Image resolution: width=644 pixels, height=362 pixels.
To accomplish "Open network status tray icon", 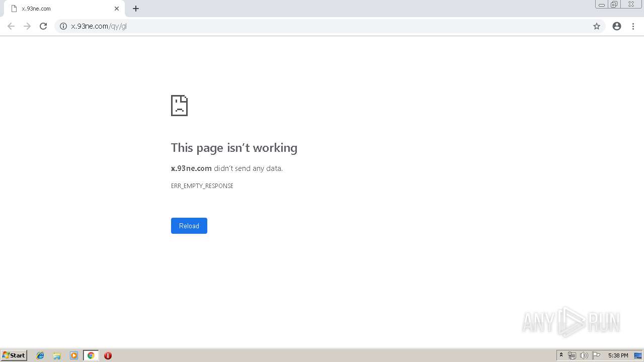I will tap(572, 355).
